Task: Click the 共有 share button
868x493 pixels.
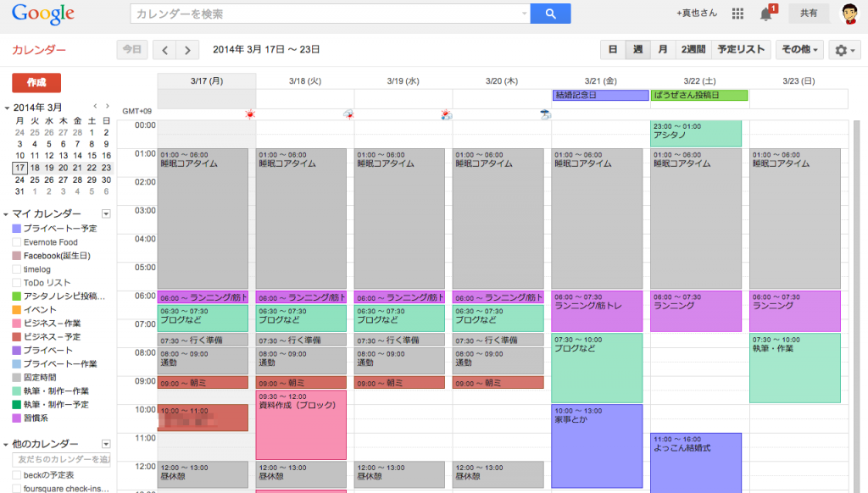Action: coord(809,14)
